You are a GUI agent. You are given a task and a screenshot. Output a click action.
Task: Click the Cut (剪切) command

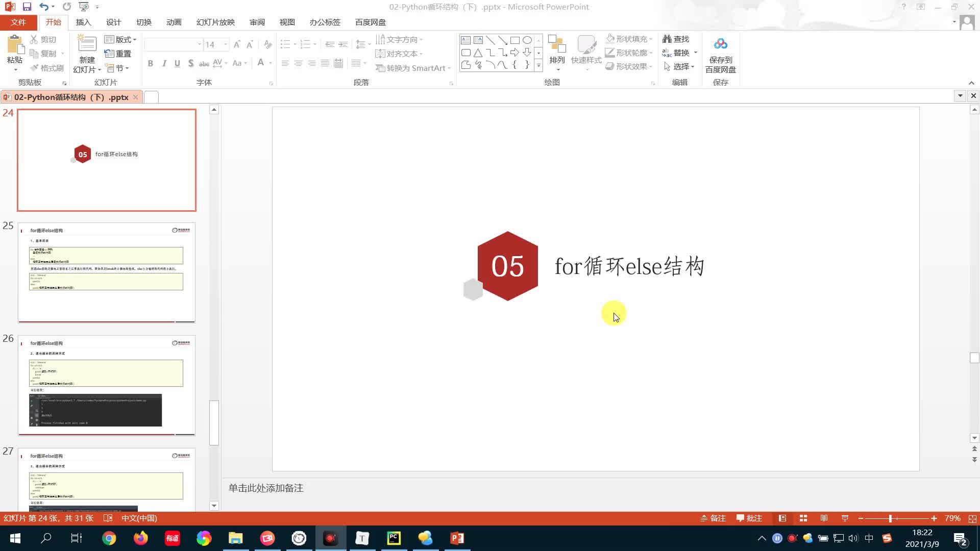coord(43,39)
